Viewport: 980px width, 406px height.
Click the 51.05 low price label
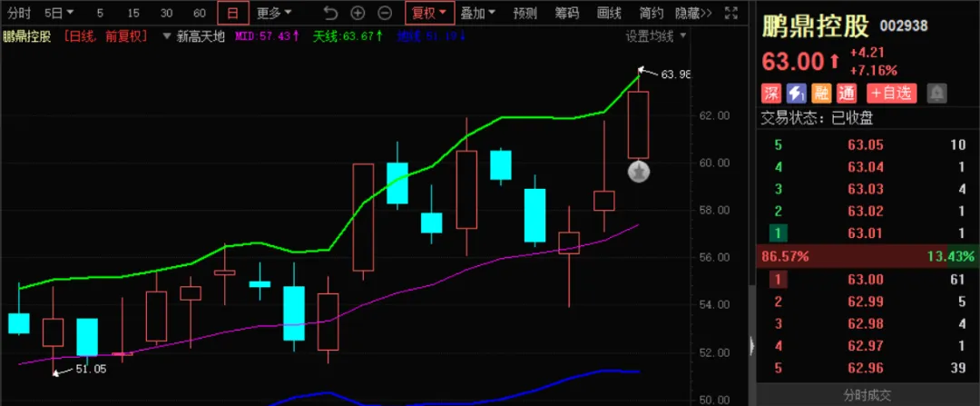tap(92, 369)
